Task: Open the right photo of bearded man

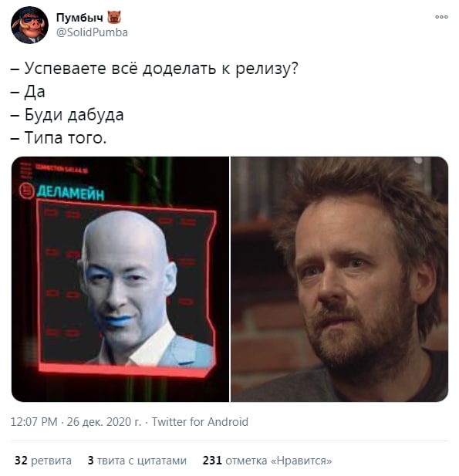Action: coord(339,279)
